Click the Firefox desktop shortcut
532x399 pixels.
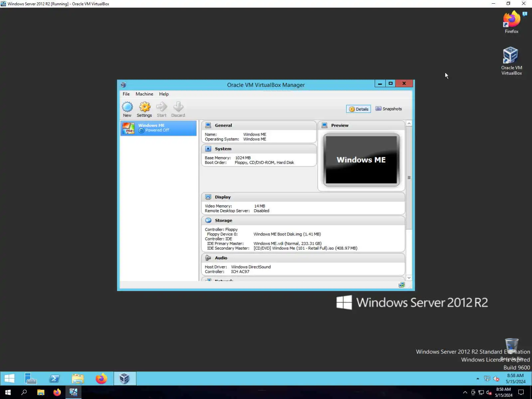pyautogui.click(x=511, y=22)
